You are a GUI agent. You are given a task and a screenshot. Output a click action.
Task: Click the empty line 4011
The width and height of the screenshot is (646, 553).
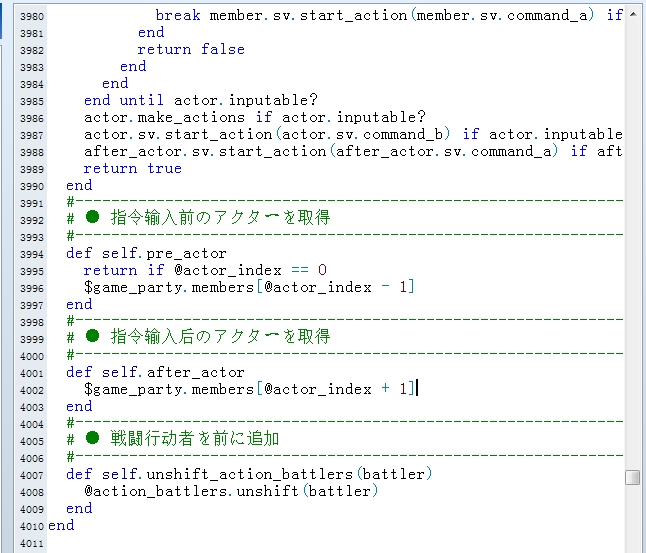point(336,543)
